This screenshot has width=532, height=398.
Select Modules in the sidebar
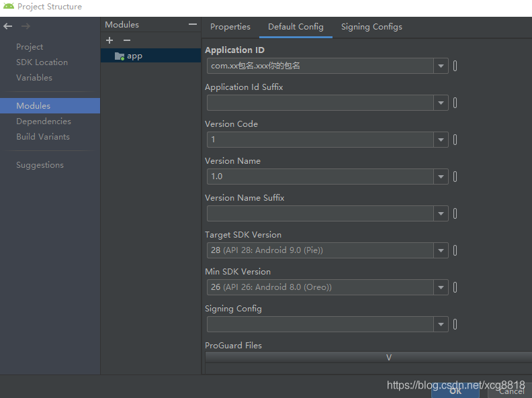(50, 106)
